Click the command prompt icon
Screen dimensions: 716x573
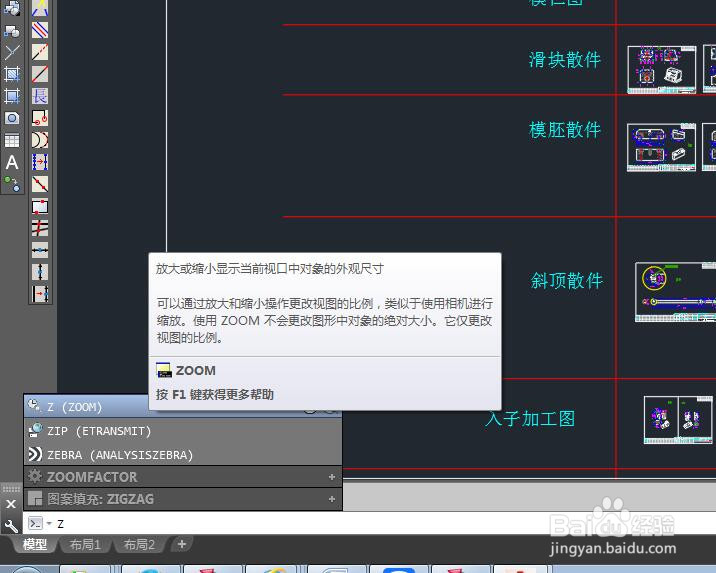tap(35, 523)
